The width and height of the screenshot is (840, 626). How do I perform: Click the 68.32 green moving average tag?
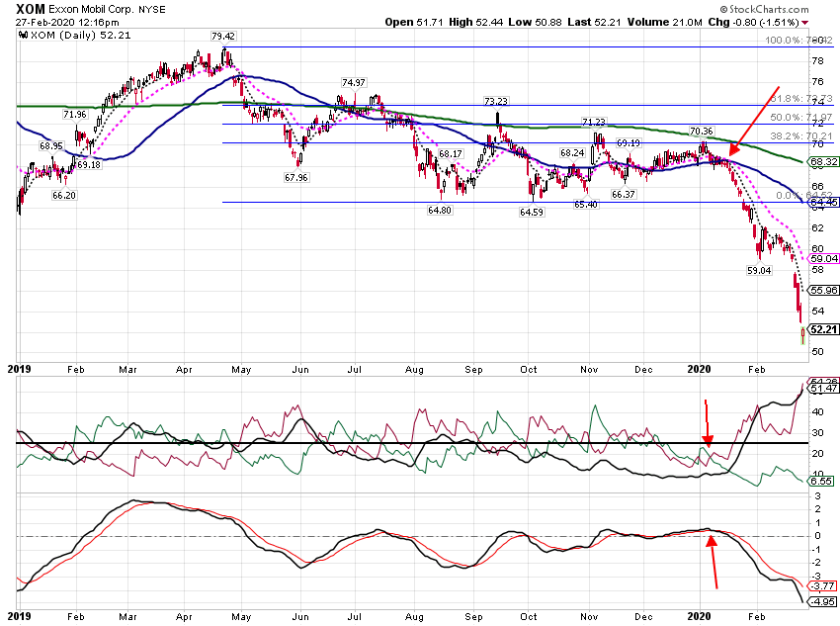824,161
